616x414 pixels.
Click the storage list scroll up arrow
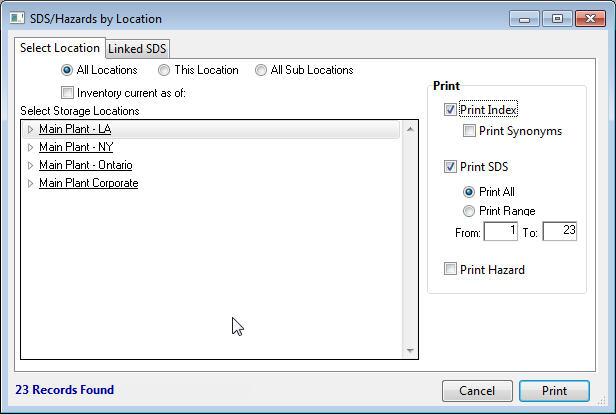point(410,129)
